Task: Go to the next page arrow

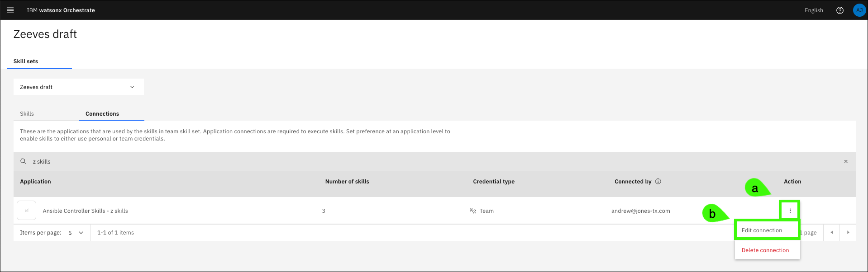Action: pyautogui.click(x=848, y=233)
